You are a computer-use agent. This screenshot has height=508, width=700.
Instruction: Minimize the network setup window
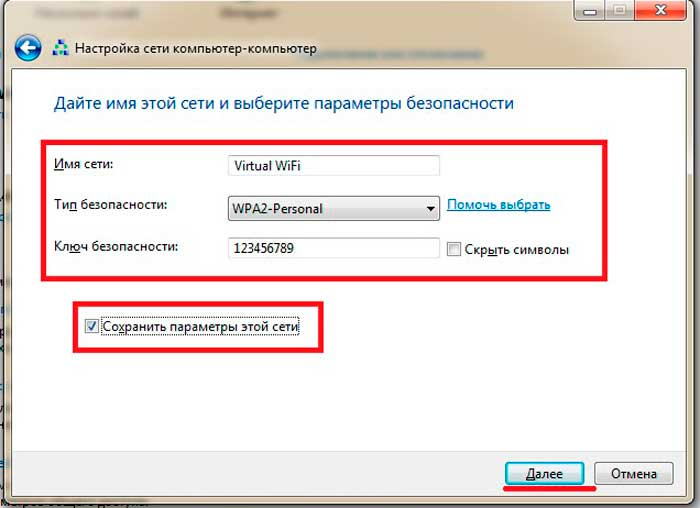(590, 11)
